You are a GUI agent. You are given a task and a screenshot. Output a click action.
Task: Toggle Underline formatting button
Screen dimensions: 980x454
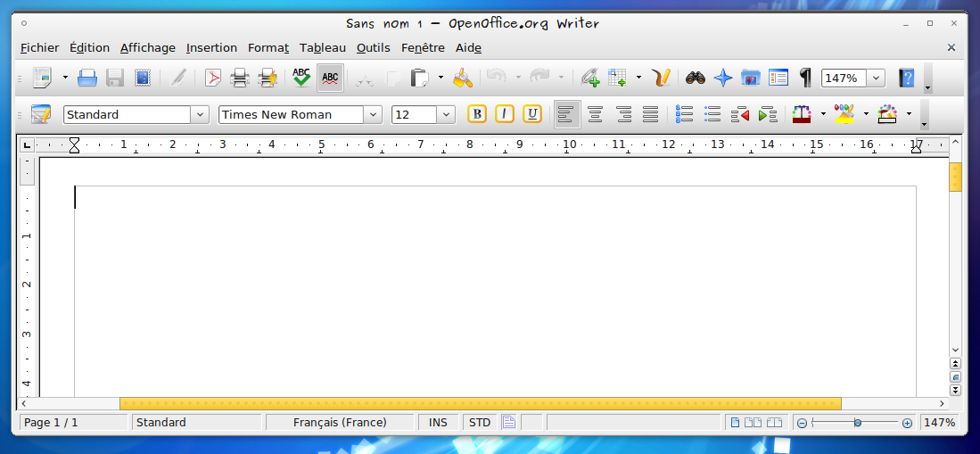coord(531,114)
